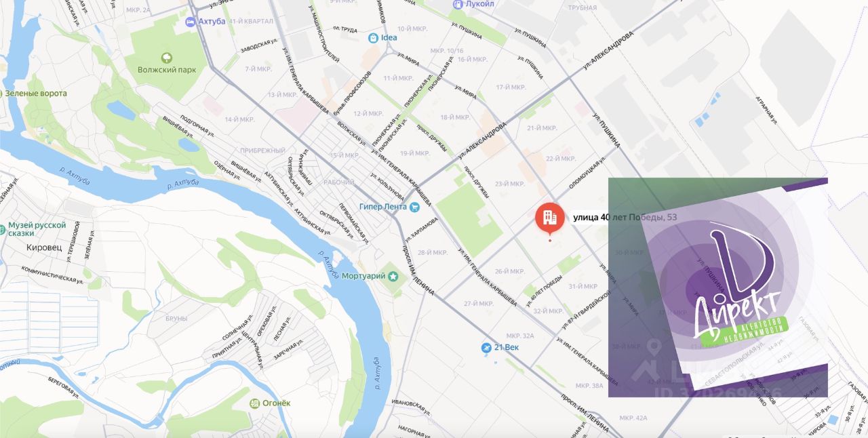This screenshot has height=438, width=868.
Task: Click the Музей русской сказки icon
Action: point(2,228)
